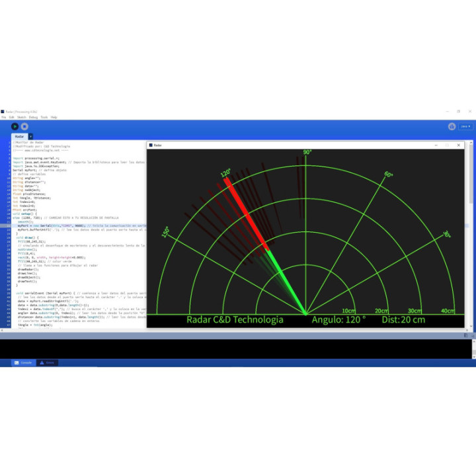This screenshot has width=476, height=476.
Task: Click the drawRadar(); code line
Action: pyautogui.click(x=28, y=270)
